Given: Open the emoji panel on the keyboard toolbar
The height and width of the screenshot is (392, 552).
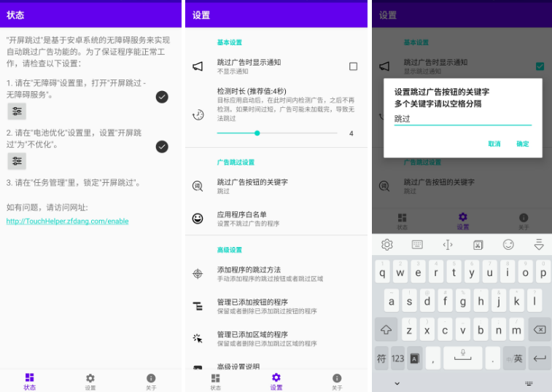Looking at the screenshot, I should 508,245.
